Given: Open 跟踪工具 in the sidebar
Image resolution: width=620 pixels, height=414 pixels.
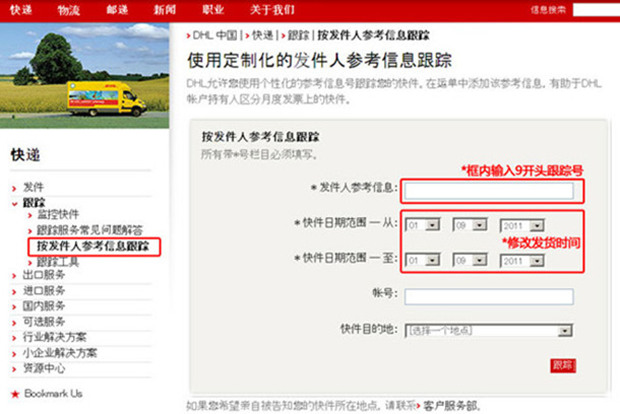Looking at the screenshot, I should tap(58, 262).
